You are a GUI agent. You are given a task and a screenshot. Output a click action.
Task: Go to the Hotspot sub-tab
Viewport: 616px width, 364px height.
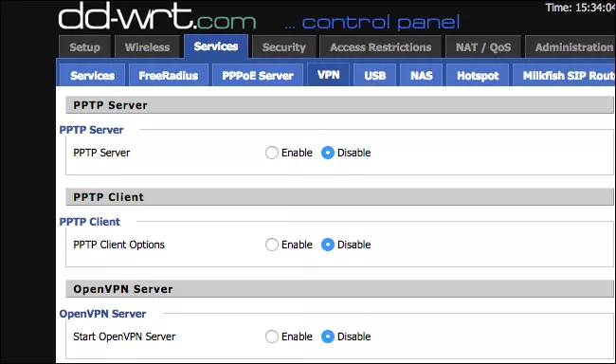[x=478, y=76]
